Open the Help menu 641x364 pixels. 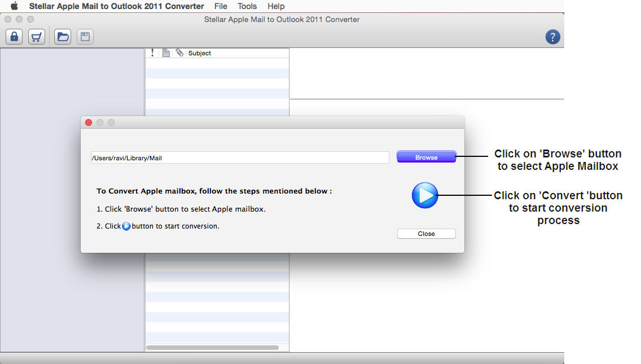tap(276, 6)
